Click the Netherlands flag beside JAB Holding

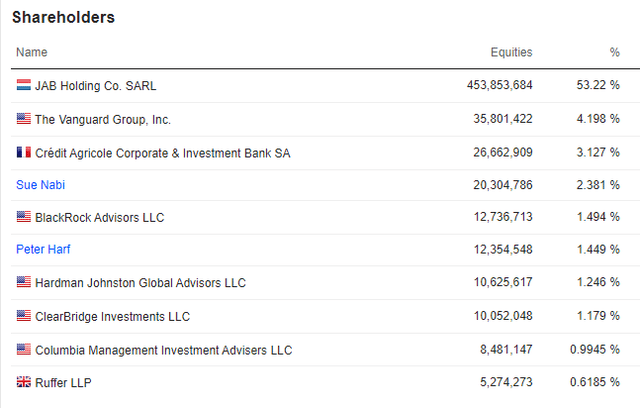coord(24,86)
